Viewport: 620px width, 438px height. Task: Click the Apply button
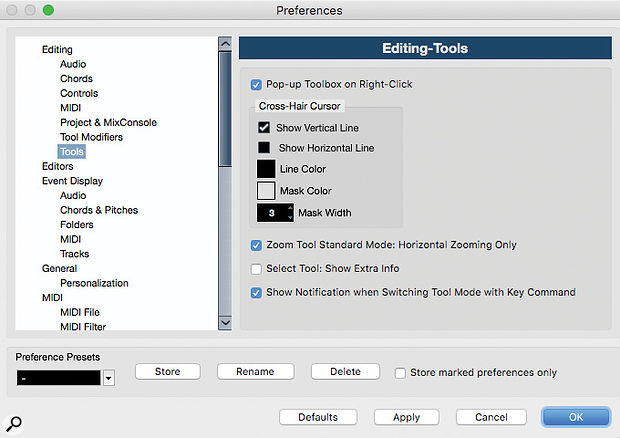point(406,417)
